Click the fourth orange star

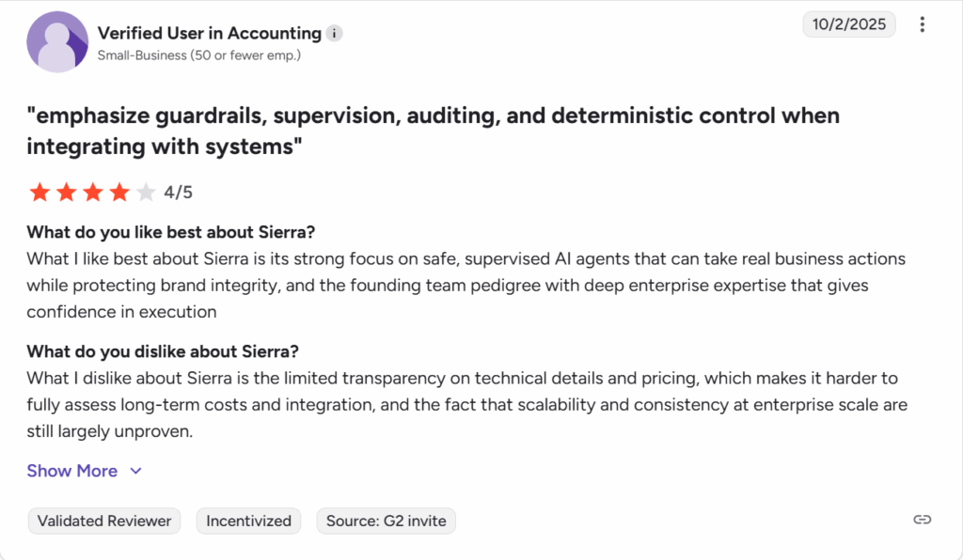click(119, 192)
